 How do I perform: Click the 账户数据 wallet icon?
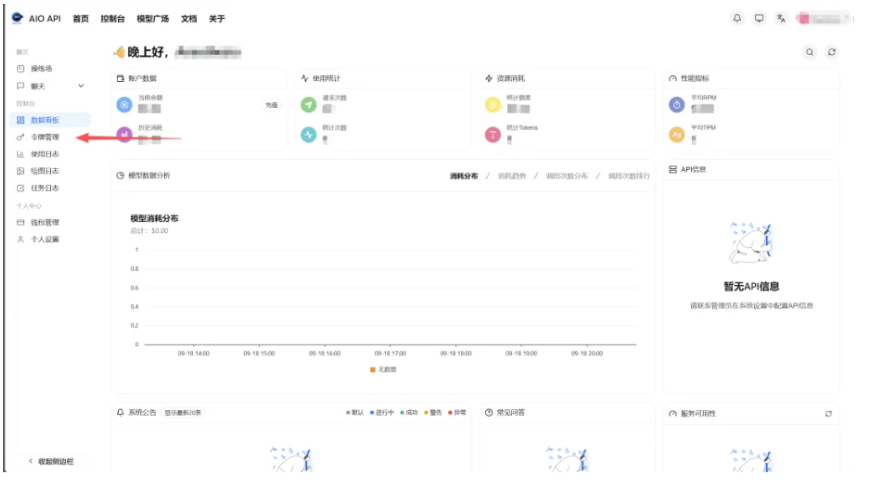[120, 78]
